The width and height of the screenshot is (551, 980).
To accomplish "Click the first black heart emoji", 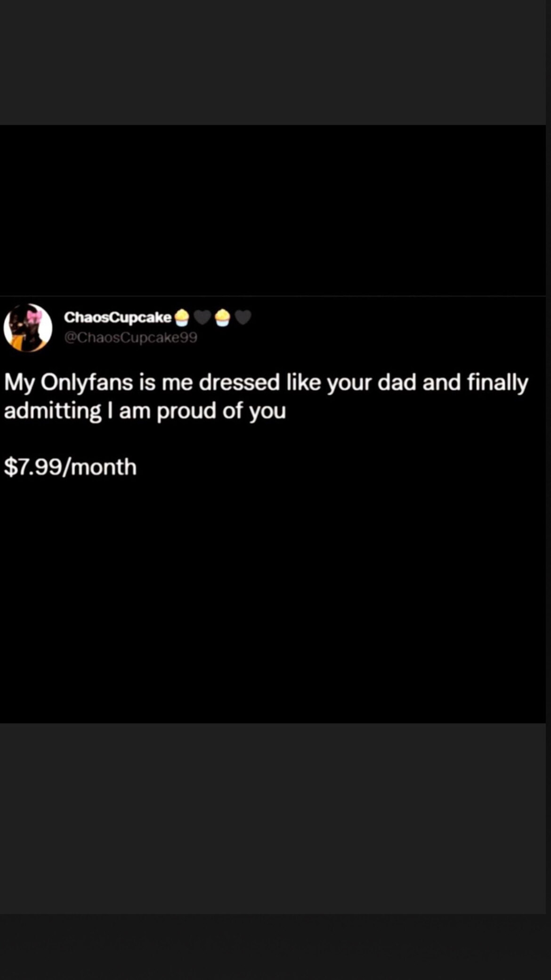I will tap(203, 318).
